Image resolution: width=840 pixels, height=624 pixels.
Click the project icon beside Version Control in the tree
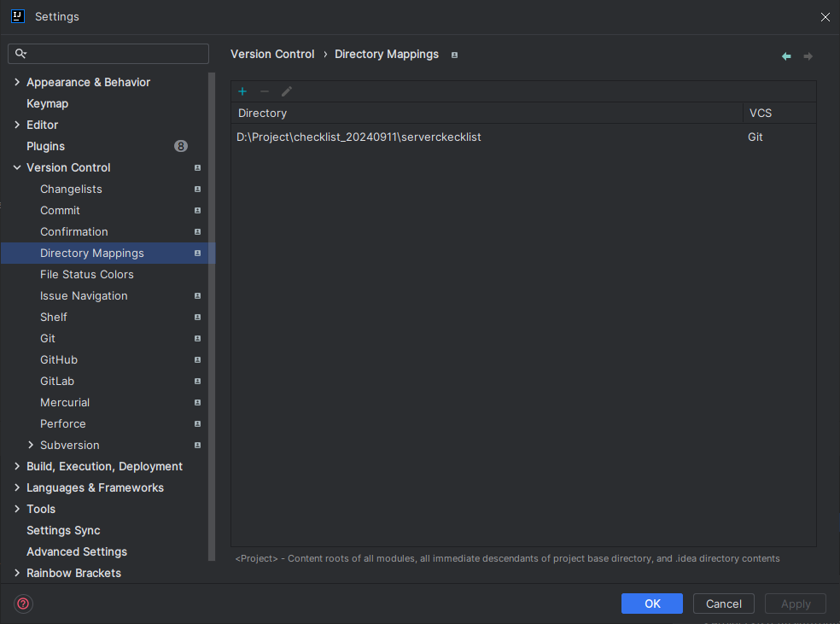click(198, 167)
